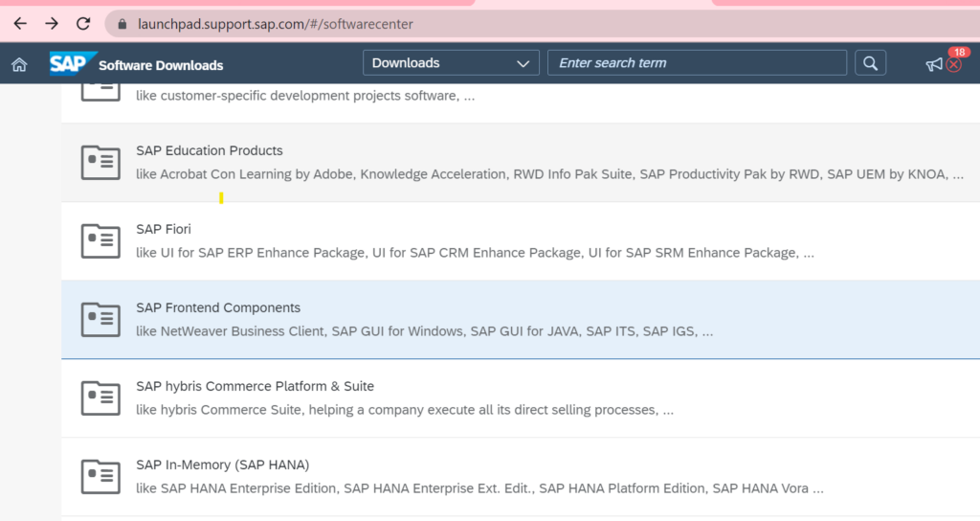Image resolution: width=980 pixels, height=521 pixels.
Task: Select SAP In-Memory (SAP HANA) entry
Action: click(x=223, y=464)
